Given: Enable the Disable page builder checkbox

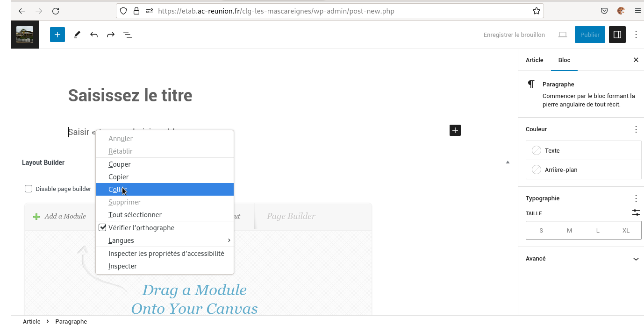Looking at the screenshot, I should [x=29, y=189].
